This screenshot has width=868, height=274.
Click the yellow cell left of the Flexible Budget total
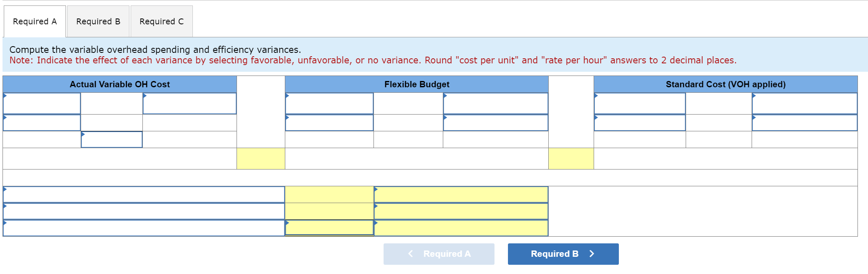[x=260, y=158]
